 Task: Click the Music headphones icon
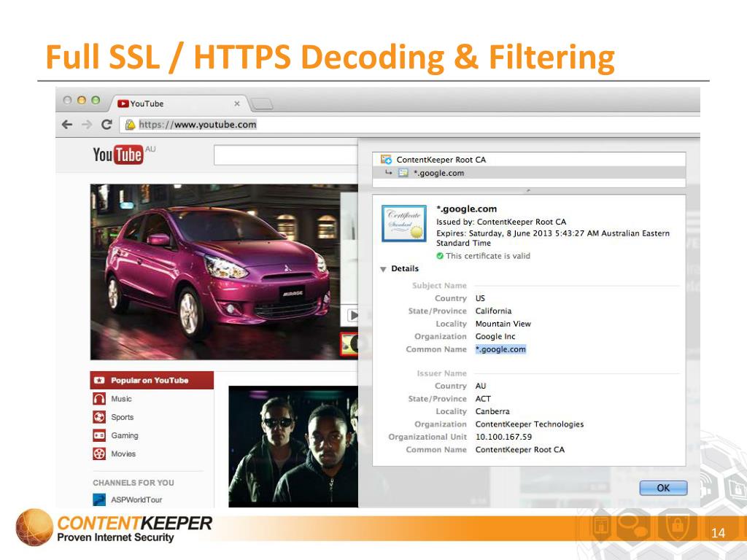tap(99, 399)
